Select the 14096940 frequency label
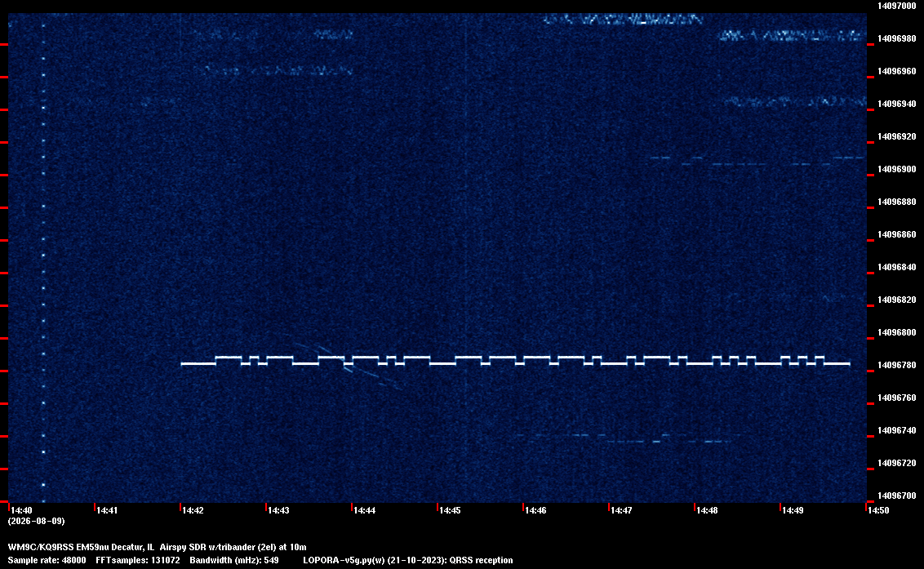Viewport: 924px width, 569px height. click(897, 104)
